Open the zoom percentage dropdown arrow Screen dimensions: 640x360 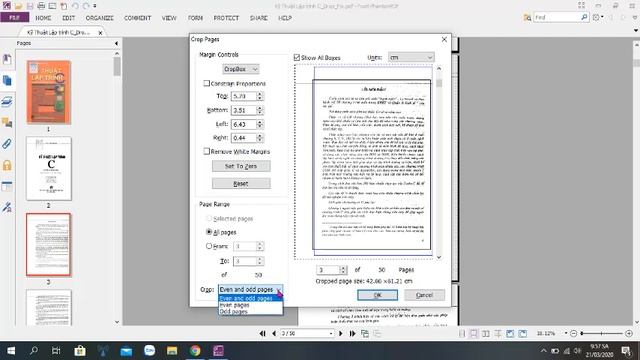point(566,333)
